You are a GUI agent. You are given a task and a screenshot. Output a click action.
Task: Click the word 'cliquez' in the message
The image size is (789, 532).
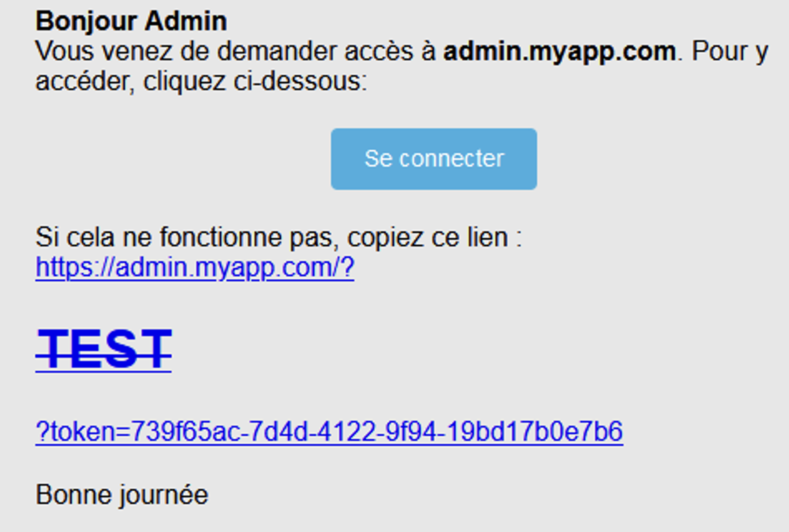184,82
